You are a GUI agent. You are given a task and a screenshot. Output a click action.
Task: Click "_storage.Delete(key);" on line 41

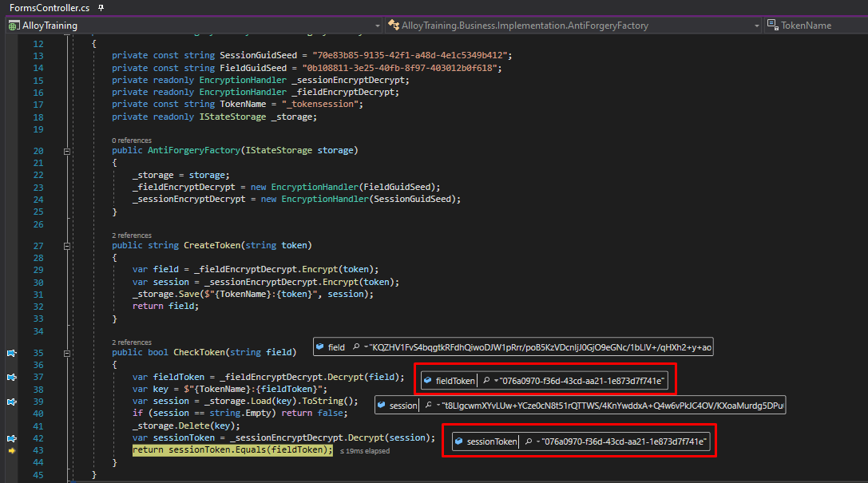(186, 426)
